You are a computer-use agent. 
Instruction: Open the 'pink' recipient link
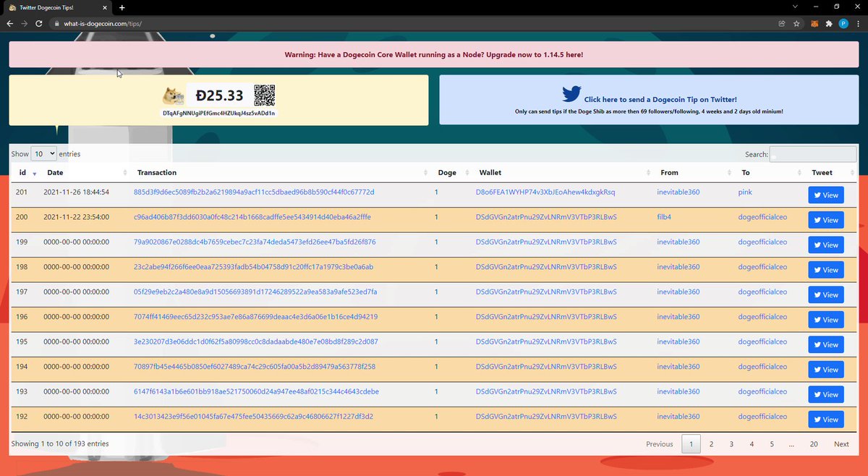(x=746, y=192)
